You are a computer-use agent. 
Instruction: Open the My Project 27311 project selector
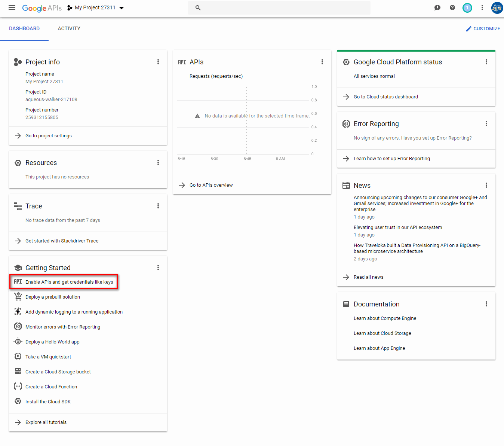point(96,7)
